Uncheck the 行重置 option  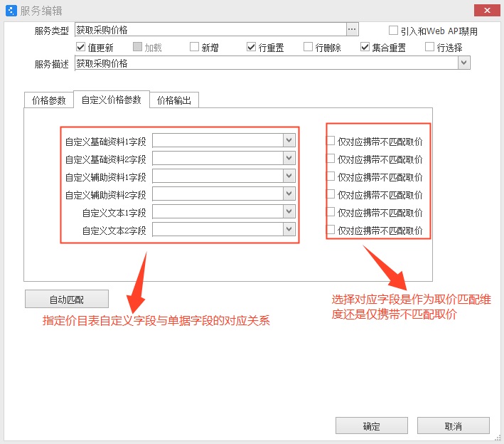pos(252,48)
